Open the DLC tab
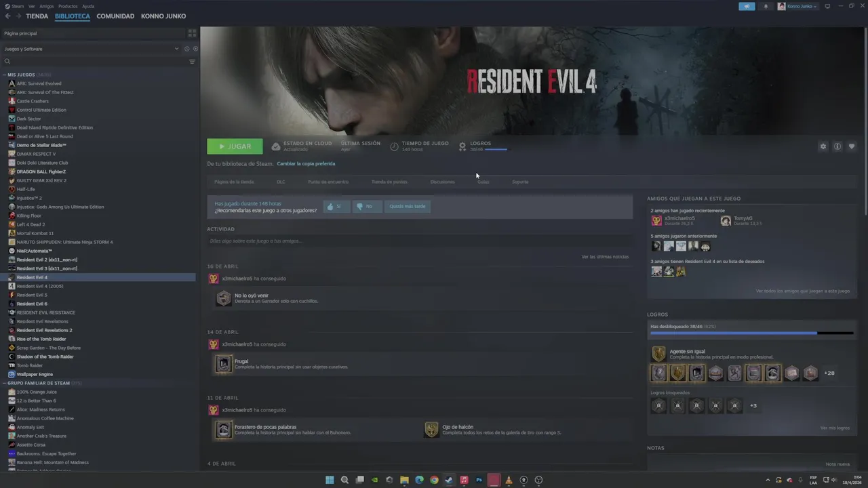The height and width of the screenshot is (488, 868). tap(281, 182)
